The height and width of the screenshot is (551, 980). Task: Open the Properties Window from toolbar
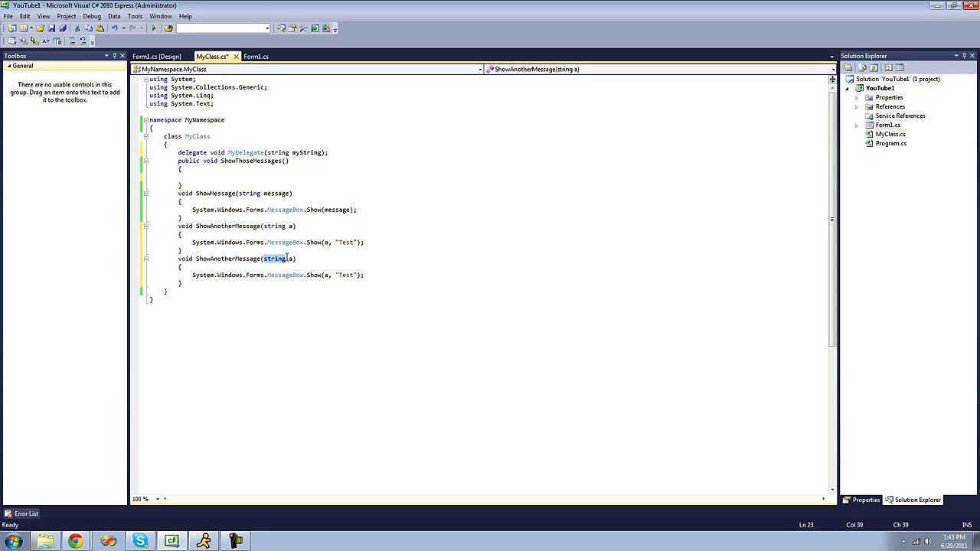pyautogui.click(x=292, y=28)
